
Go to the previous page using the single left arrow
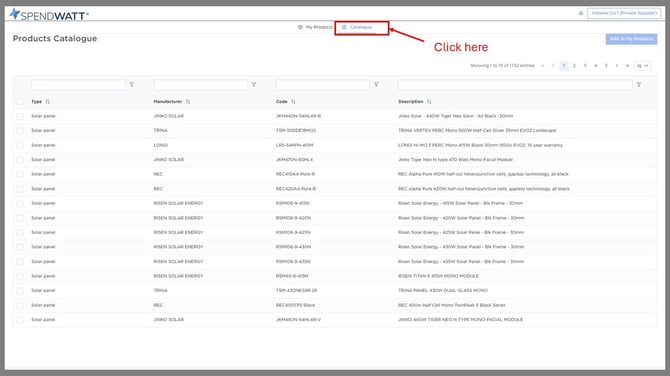point(553,66)
